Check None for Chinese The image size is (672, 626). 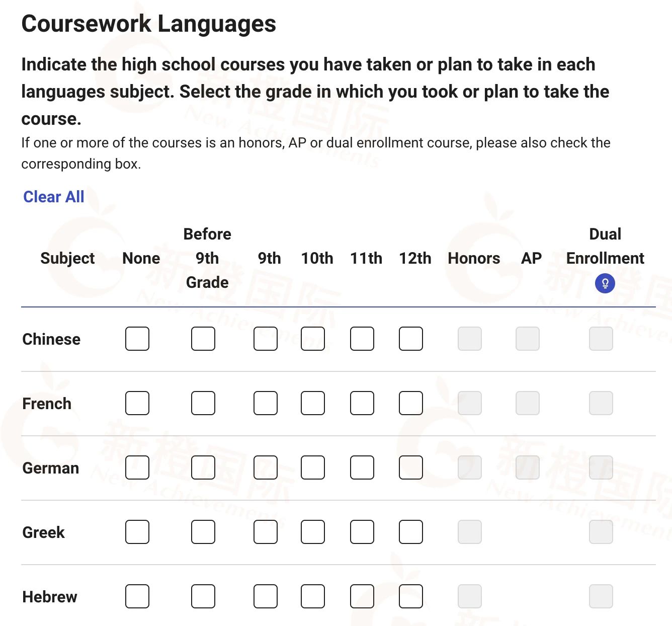[x=137, y=339]
